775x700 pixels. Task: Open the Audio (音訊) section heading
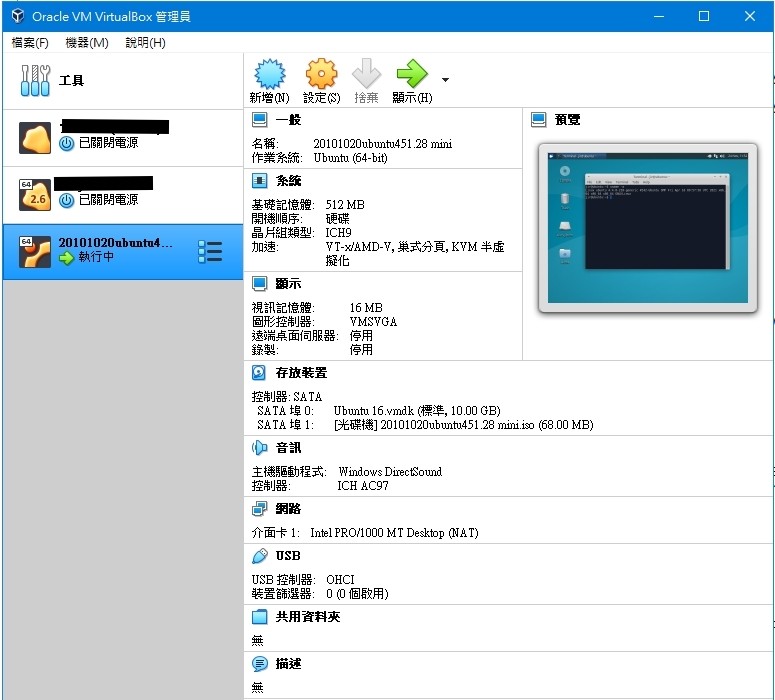click(x=288, y=448)
